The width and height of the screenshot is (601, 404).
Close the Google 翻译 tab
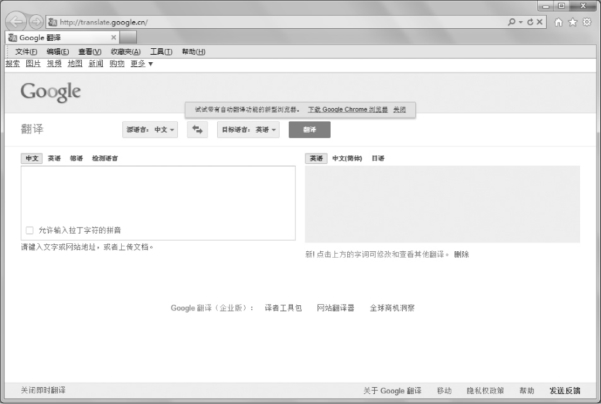113,37
